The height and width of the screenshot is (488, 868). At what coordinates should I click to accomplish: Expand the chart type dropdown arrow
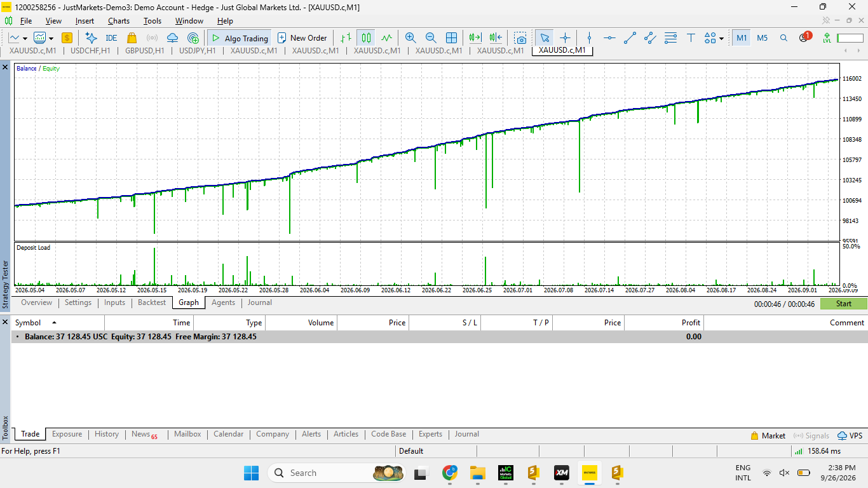point(25,39)
